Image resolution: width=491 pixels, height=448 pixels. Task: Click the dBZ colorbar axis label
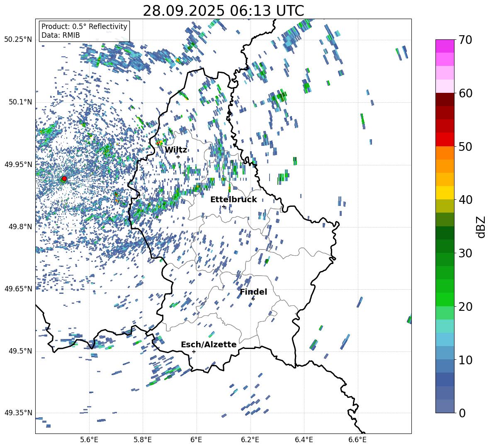[x=481, y=227]
